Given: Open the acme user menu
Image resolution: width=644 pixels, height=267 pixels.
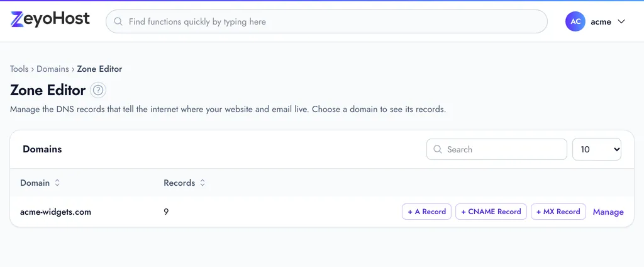Looking at the screenshot, I should click(x=596, y=21).
